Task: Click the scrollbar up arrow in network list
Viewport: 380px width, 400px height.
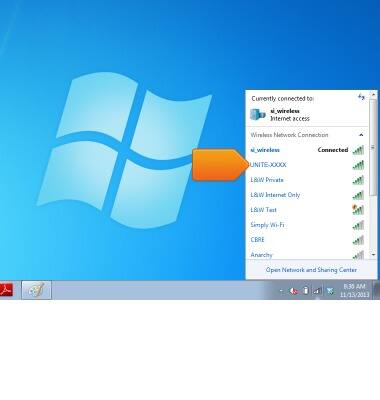Action: (x=373, y=94)
